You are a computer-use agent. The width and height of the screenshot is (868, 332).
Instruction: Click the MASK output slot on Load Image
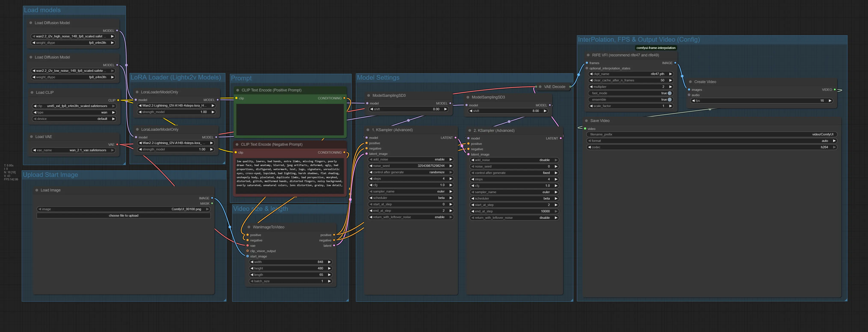[212, 203]
